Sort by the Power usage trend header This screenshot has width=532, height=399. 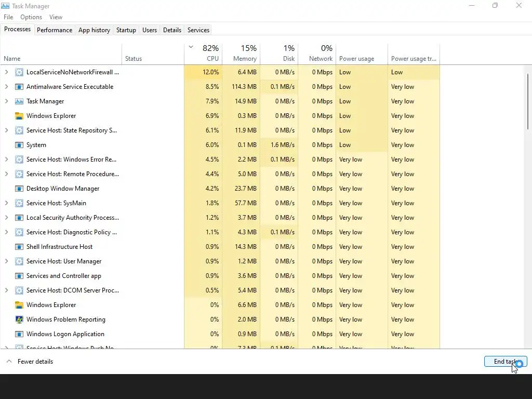click(414, 54)
